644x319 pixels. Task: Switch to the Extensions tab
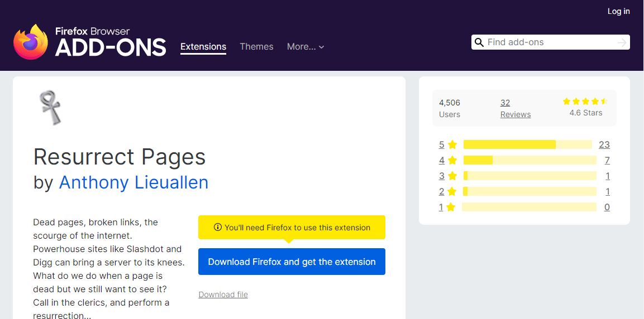(x=203, y=47)
